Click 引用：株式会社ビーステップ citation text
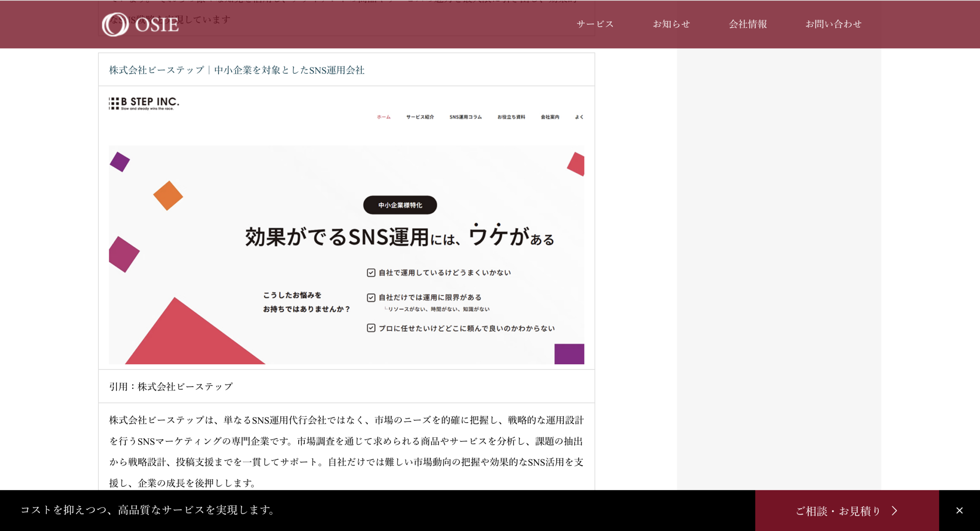 [x=171, y=386]
